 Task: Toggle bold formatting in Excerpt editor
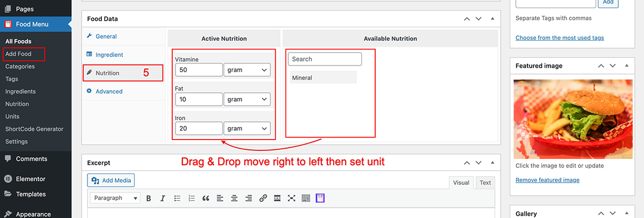tap(149, 198)
